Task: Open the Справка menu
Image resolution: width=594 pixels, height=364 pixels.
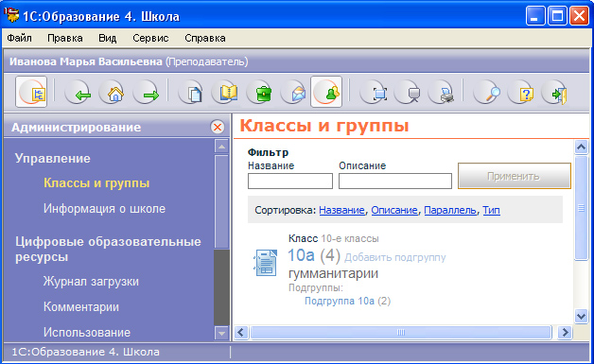Action: 205,38
